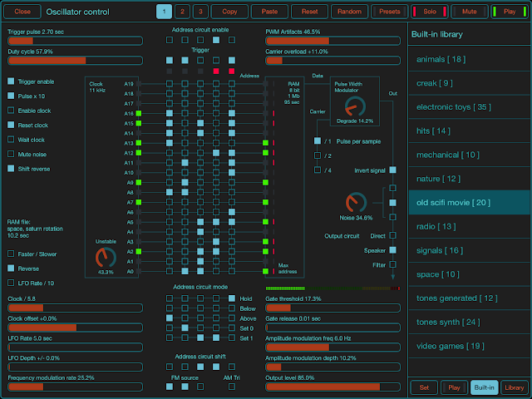
Task: Adjust the Gate threshold slider
Action: [x=332, y=308]
